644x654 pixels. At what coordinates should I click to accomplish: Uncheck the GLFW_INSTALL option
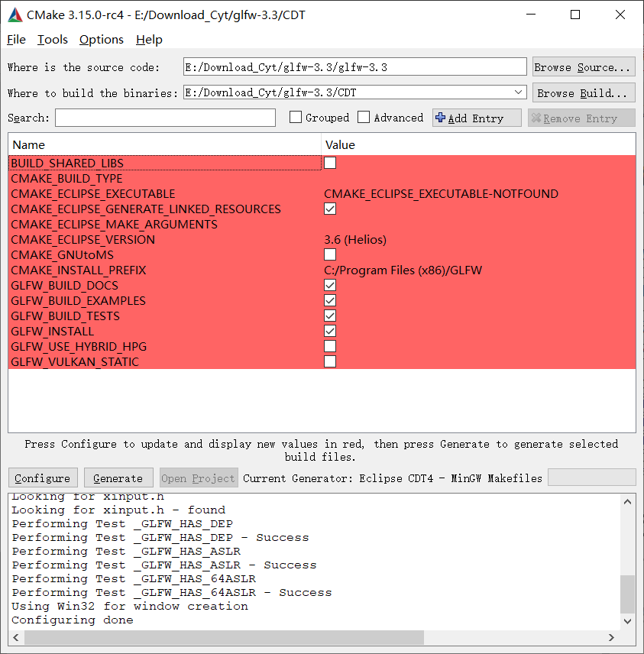329,331
